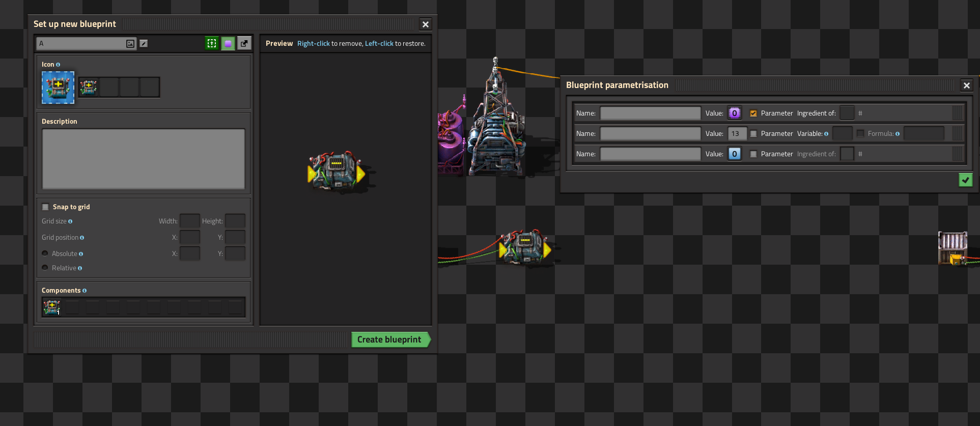Image resolution: width=980 pixels, height=426 pixels.
Task: Click the Absolute row Y field
Action: (x=235, y=253)
